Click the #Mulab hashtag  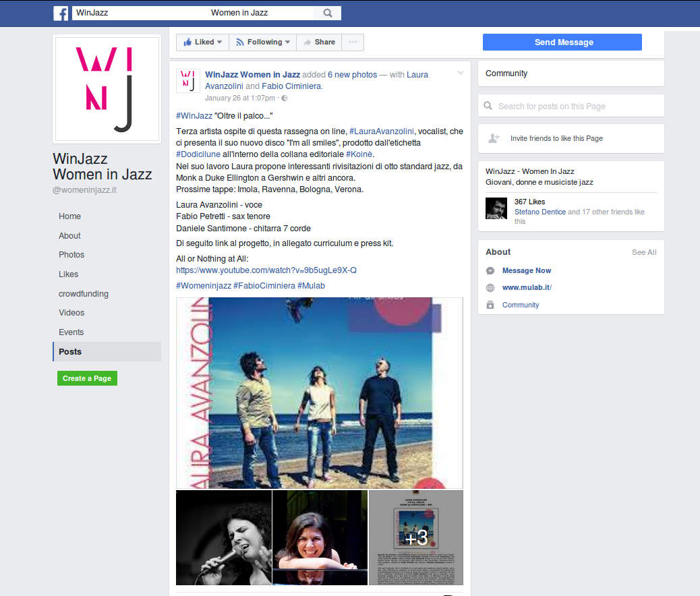[x=311, y=286]
